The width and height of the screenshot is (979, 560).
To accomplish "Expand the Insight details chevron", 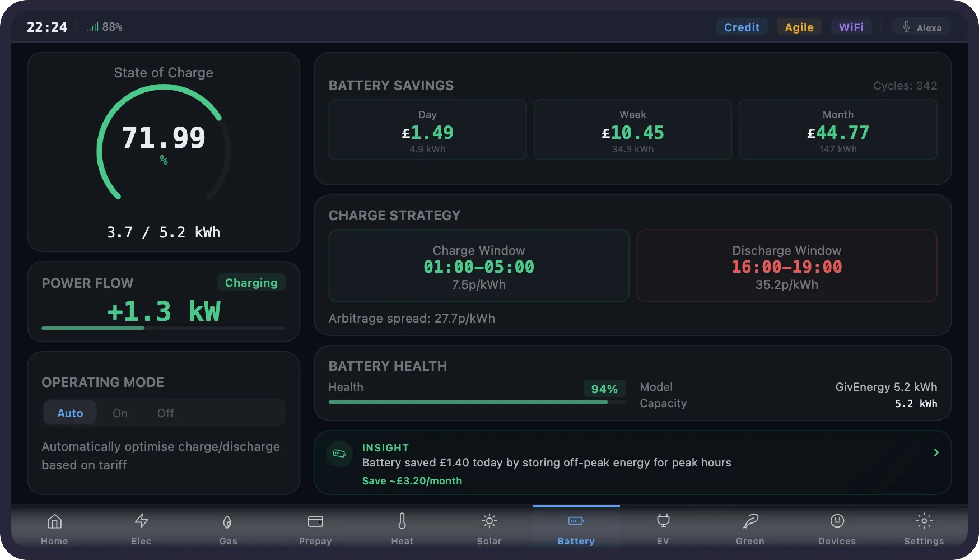I will (936, 452).
